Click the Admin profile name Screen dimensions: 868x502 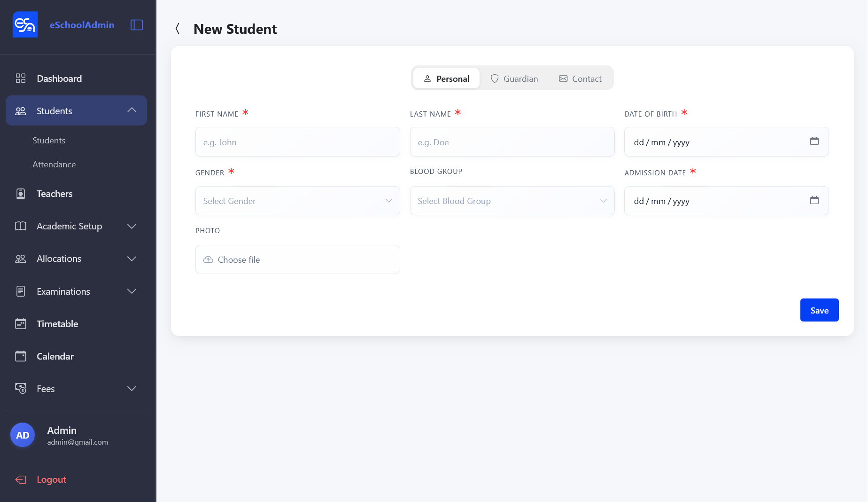click(x=62, y=430)
